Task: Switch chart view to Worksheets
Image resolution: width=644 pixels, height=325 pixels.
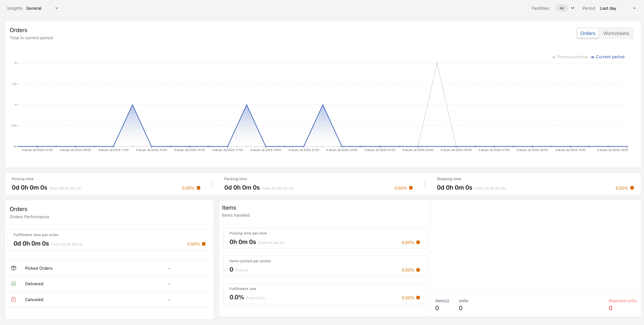Action: [616, 33]
